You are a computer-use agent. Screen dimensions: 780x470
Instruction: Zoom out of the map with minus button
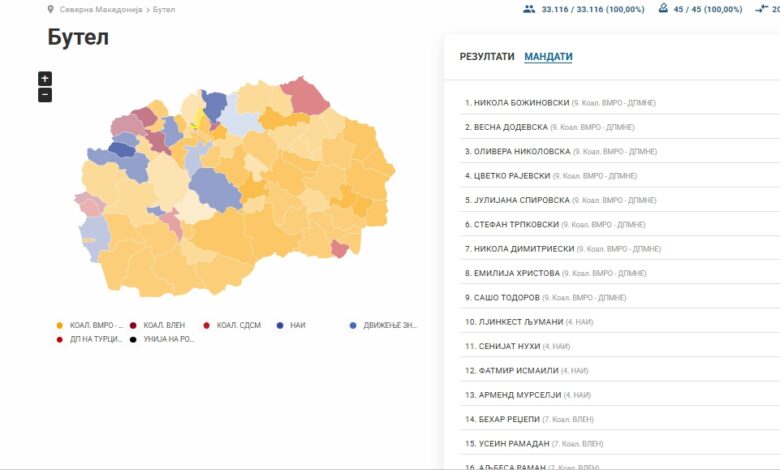(x=45, y=95)
